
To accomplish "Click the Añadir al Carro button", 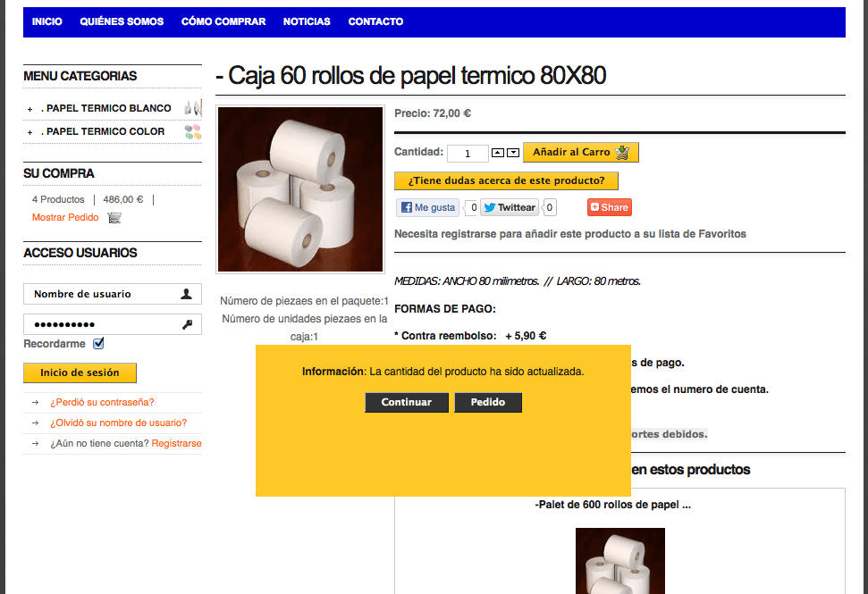I will tap(581, 152).
